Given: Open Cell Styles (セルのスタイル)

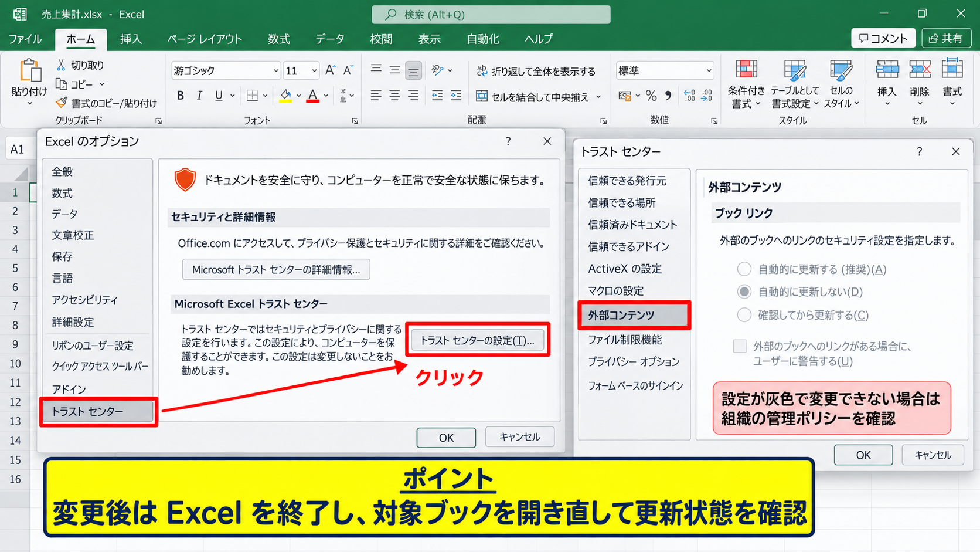Looking at the screenshot, I should tap(841, 84).
